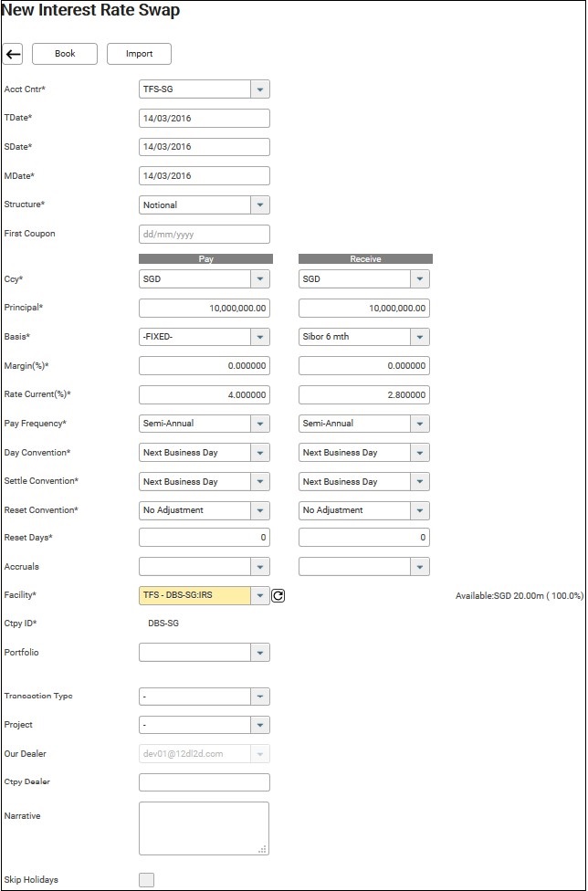Expand the Facility TFS - DBS-SG:IRS dropdown
588x891 pixels.
point(260,595)
